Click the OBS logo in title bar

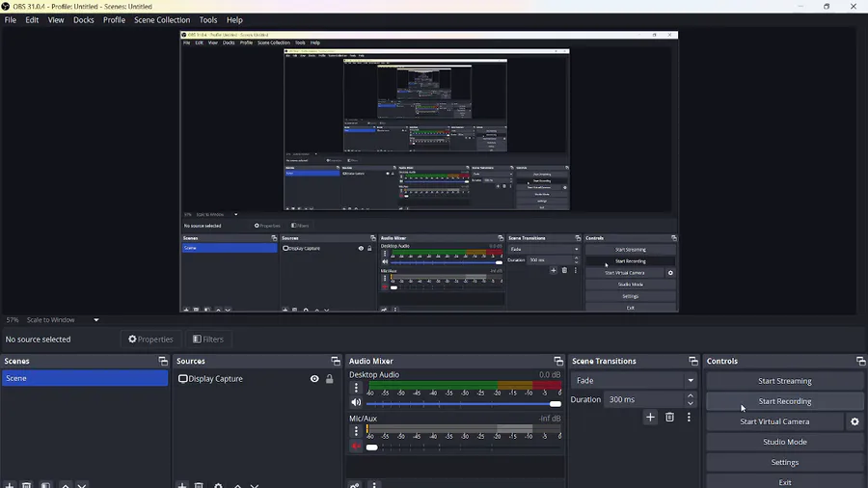(x=6, y=7)
